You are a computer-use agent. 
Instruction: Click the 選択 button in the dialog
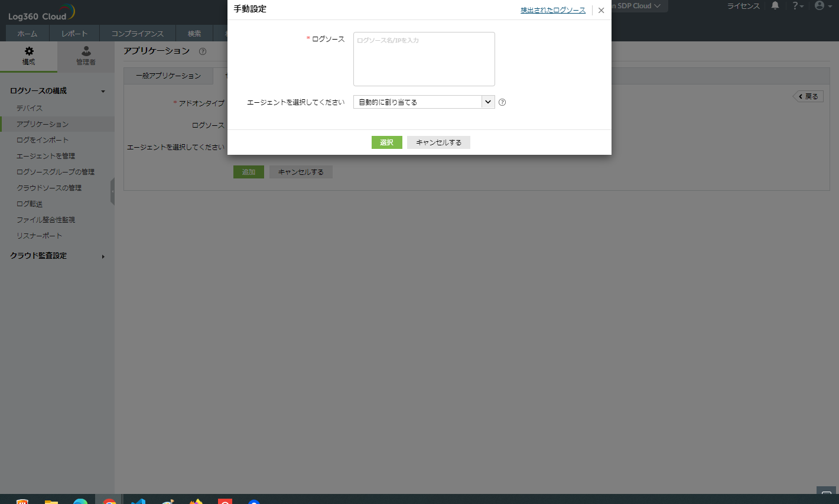386,142
